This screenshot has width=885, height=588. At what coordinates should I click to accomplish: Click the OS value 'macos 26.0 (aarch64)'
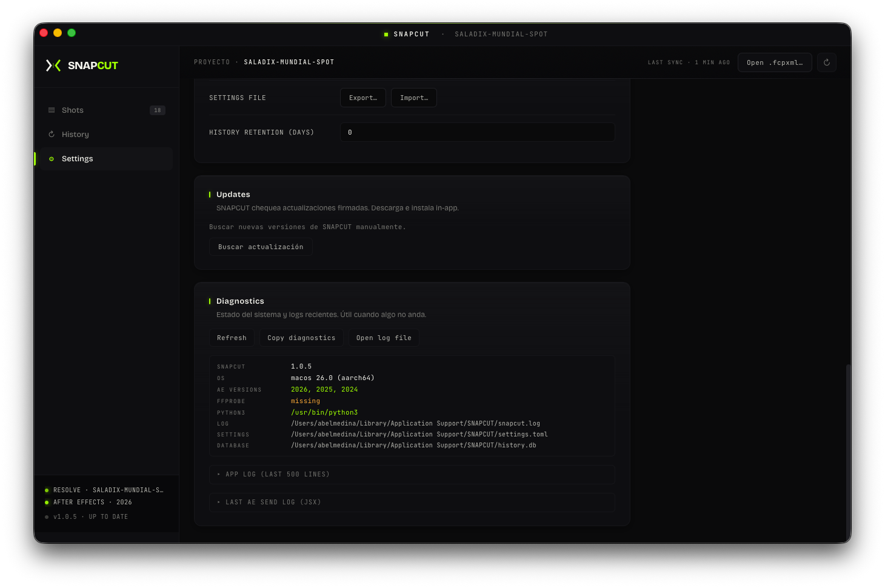333,378
